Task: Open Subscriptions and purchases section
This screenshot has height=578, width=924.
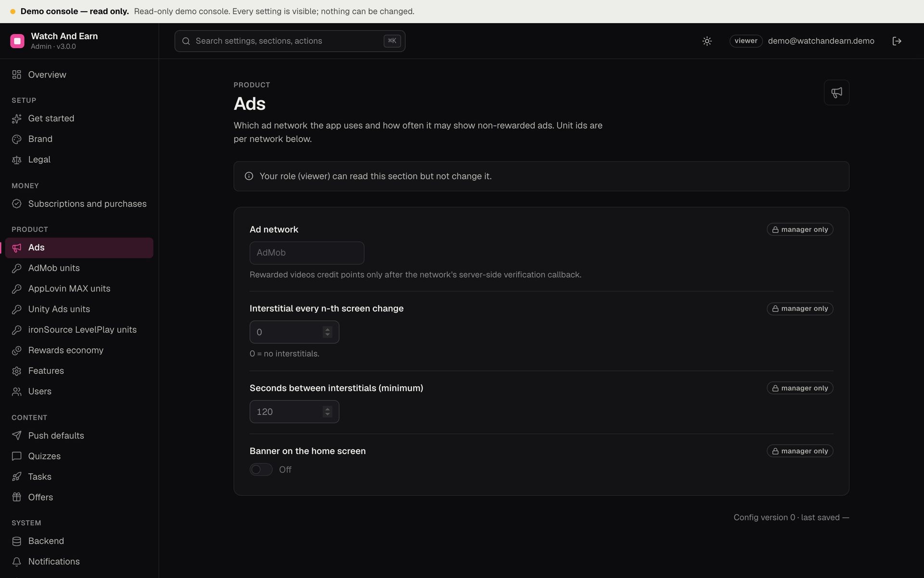Action: (x=79, y=204)
